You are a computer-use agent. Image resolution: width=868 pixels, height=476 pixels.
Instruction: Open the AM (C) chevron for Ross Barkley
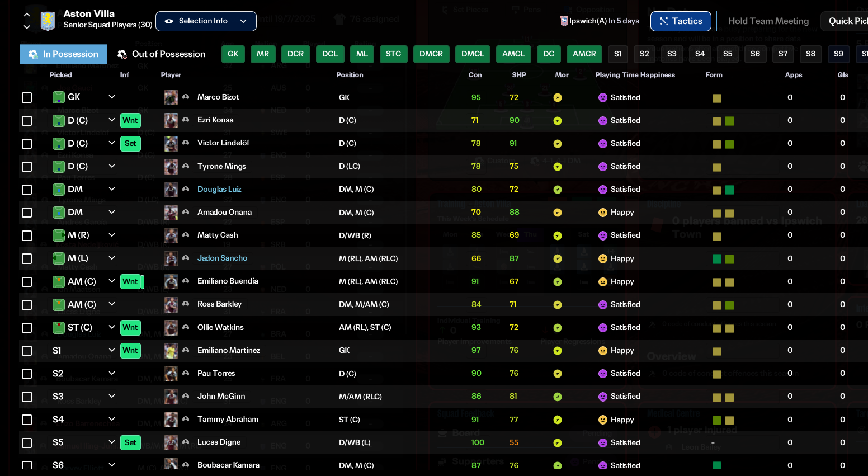click(112, 304)
